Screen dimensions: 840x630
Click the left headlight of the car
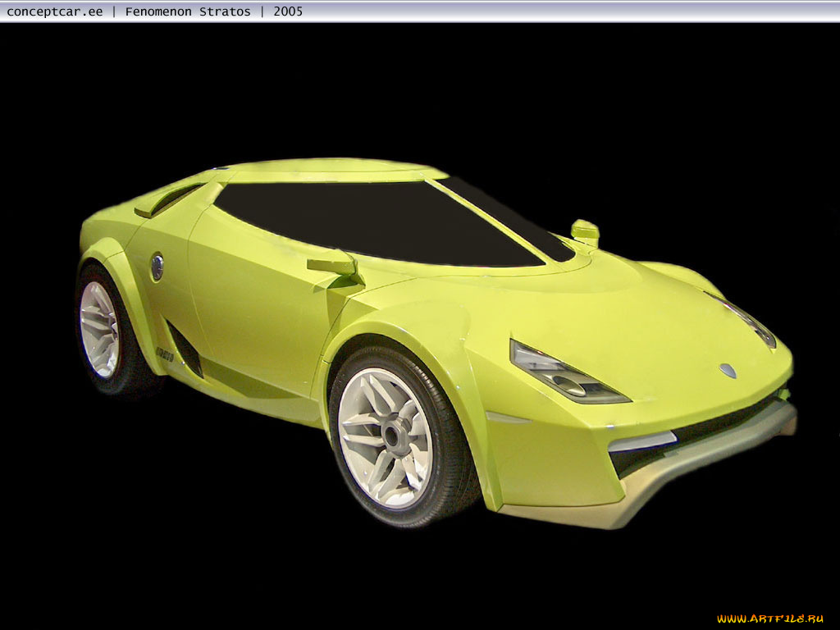coord(564,374)
